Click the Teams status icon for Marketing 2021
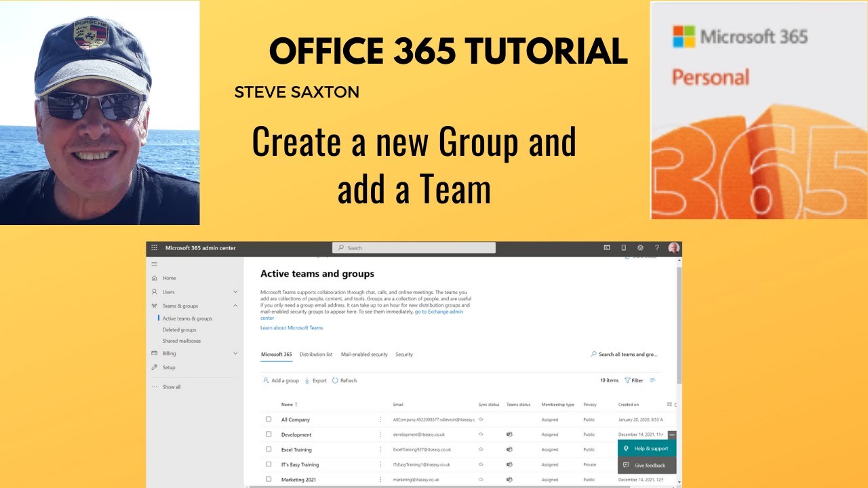Viewport: 868px width, 488px height. pyautogui.click(x=509, y=479)
